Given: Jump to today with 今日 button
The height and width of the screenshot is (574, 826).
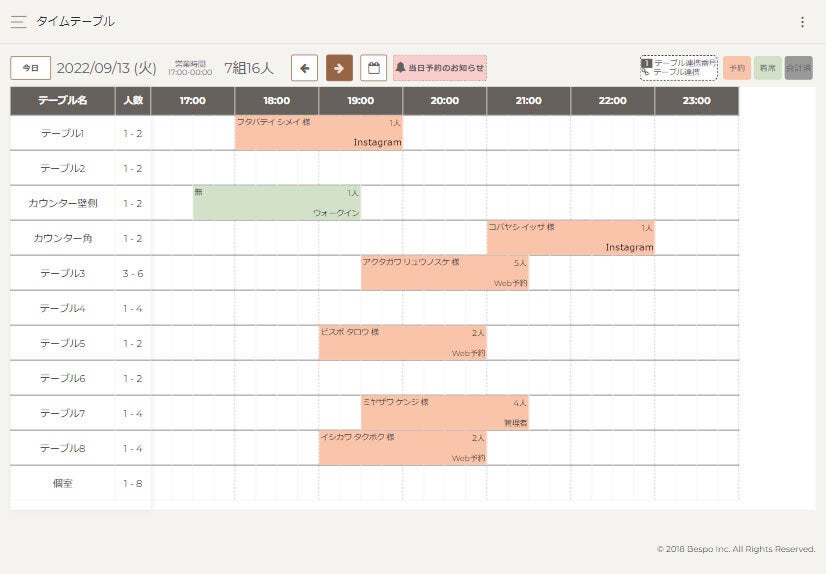Looking at the screenshot, I should 31,68.
